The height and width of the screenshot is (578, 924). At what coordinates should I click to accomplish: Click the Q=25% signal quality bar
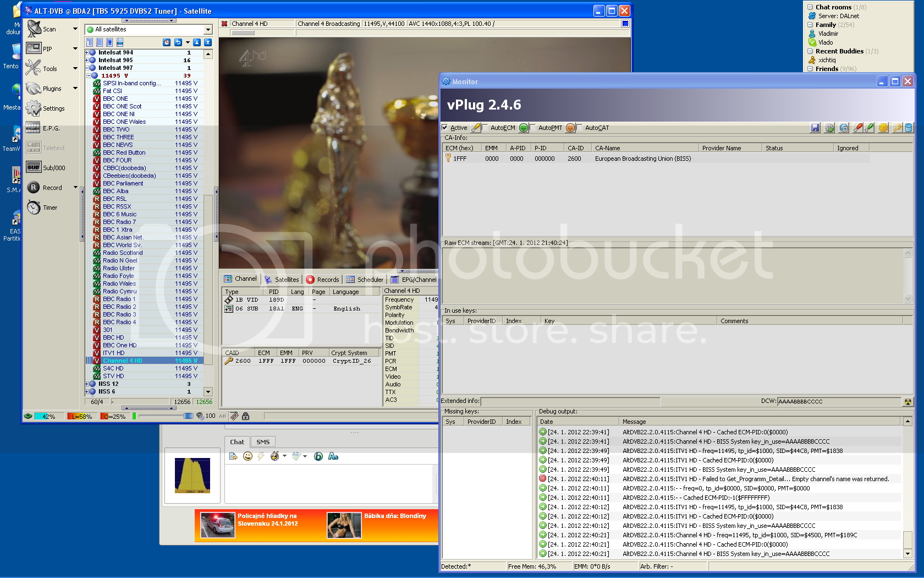(115, 416)
